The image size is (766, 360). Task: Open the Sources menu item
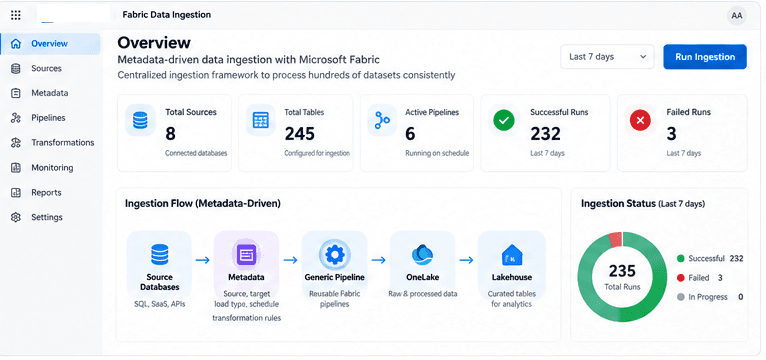(x=51, y=68)
